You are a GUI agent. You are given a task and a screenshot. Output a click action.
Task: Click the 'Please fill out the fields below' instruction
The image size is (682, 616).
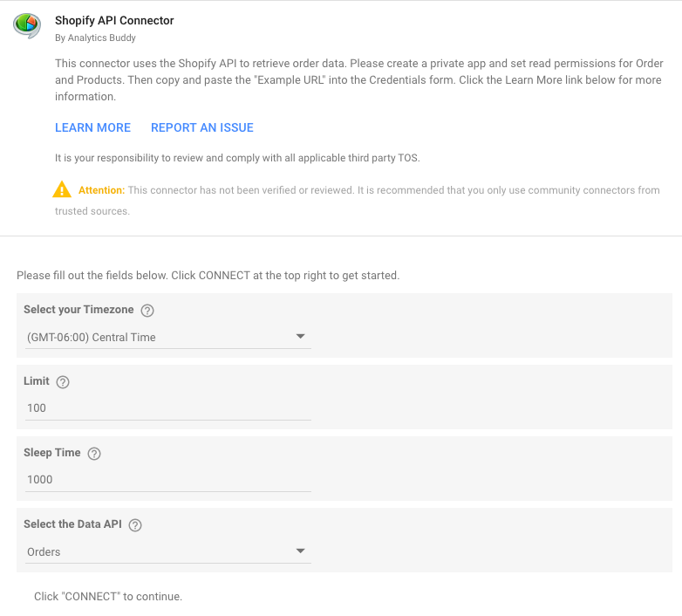(208, 276)
